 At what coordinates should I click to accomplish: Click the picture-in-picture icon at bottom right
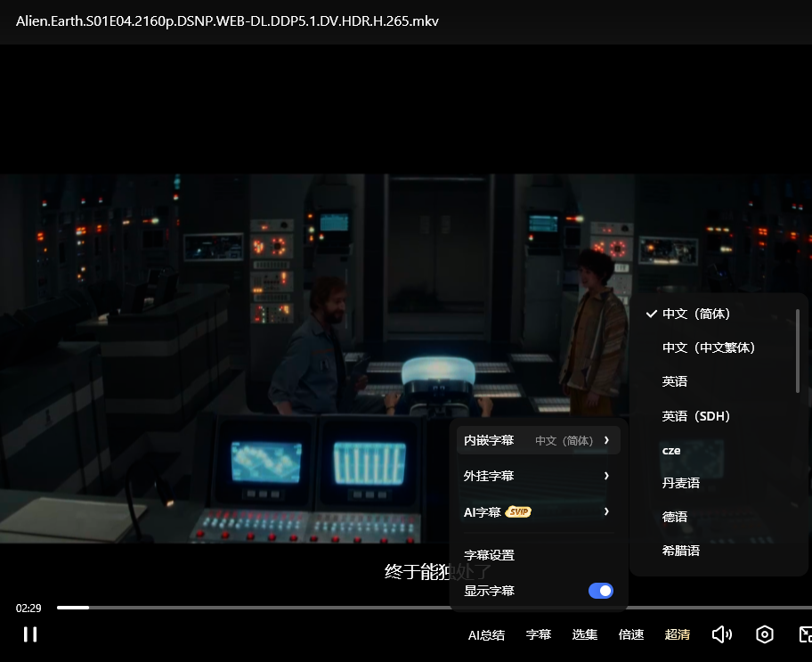coord(805,634)
